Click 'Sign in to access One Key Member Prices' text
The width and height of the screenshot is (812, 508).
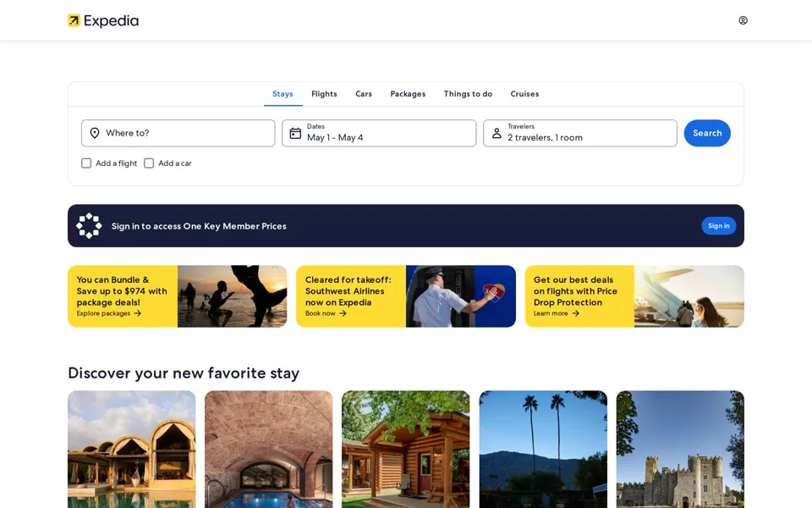199,226
